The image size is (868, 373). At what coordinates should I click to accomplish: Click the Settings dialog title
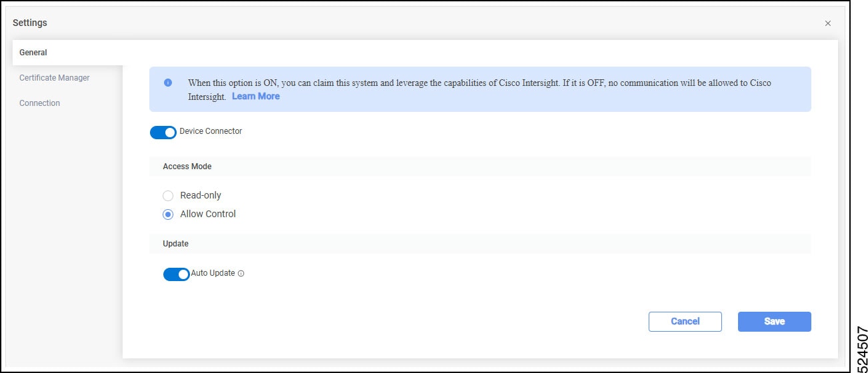[30, 23]
